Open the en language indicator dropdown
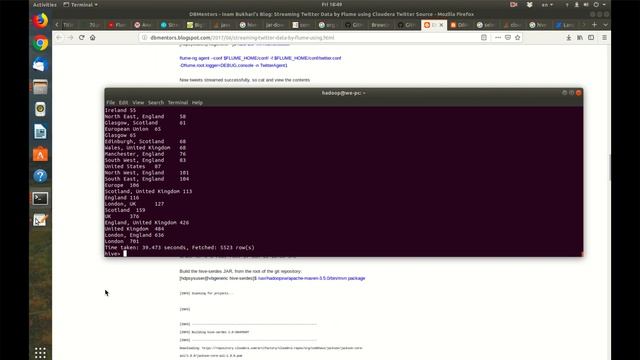The width and height of the screenshot is (640, 360). click(547, 4)
